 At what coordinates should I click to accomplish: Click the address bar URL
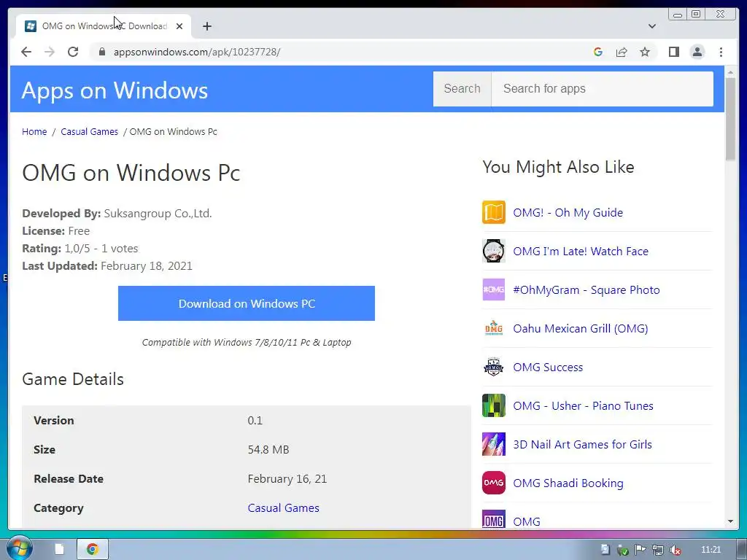pos(197,52)
